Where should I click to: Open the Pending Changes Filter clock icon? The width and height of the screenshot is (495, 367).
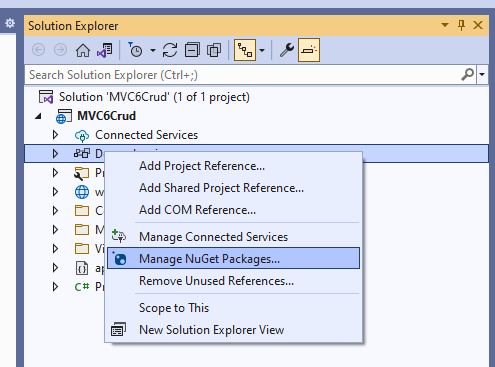coord(135,50)
